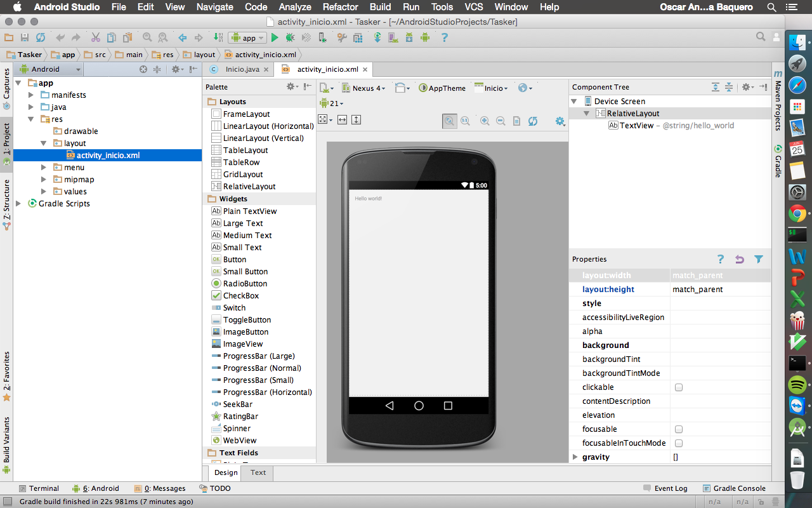
Task: Expand the gravity property
Action: [x=575, y=457]
